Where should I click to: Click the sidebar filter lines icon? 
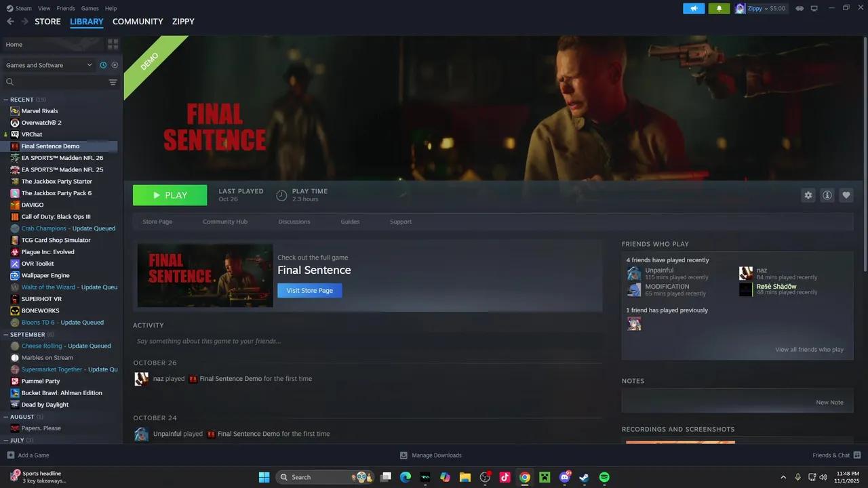click(113, 82)
